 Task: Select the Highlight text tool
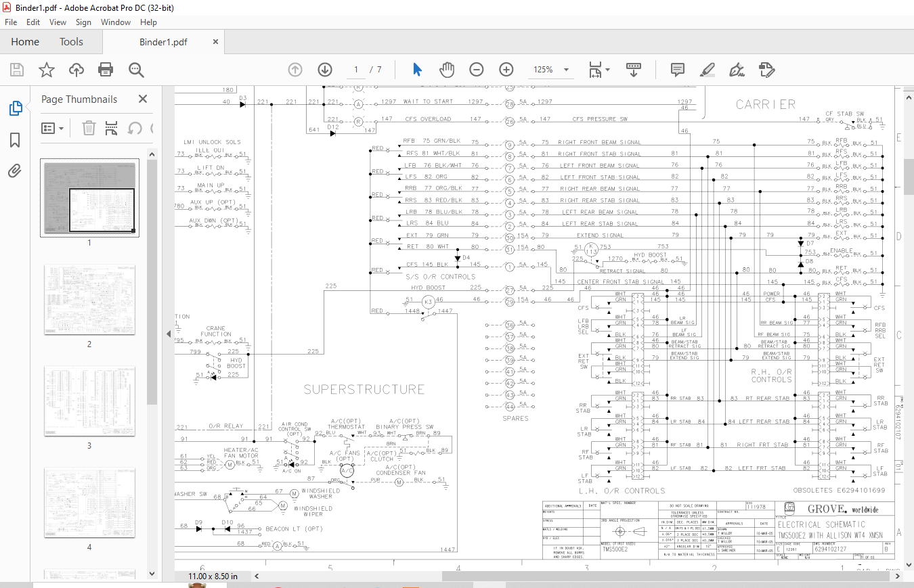(x=707, y=70)
